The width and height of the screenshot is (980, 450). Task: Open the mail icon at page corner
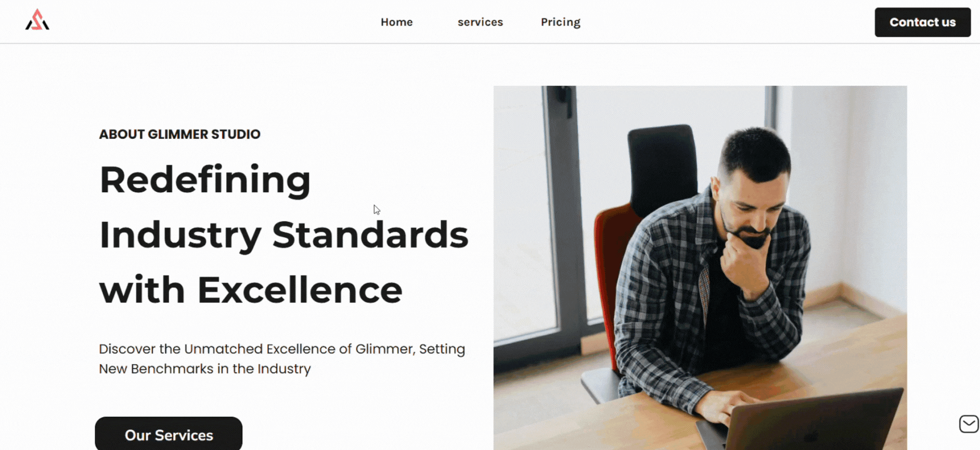969,424
